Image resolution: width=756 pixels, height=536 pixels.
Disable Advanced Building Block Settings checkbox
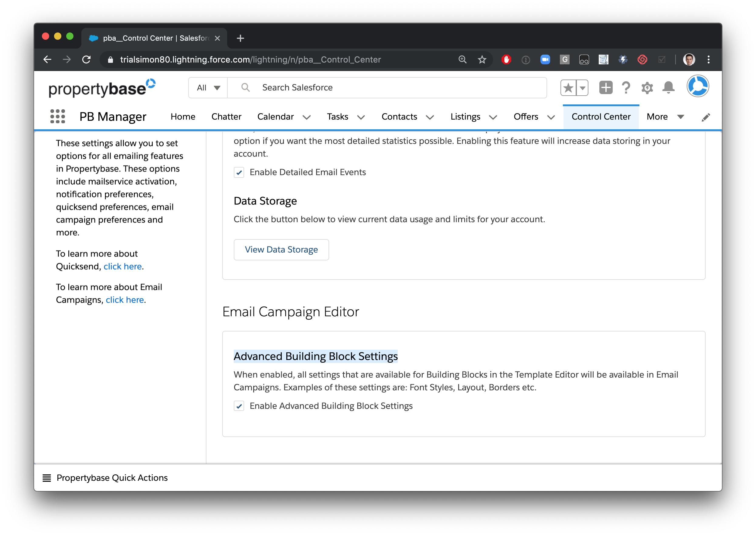point(239,406)
